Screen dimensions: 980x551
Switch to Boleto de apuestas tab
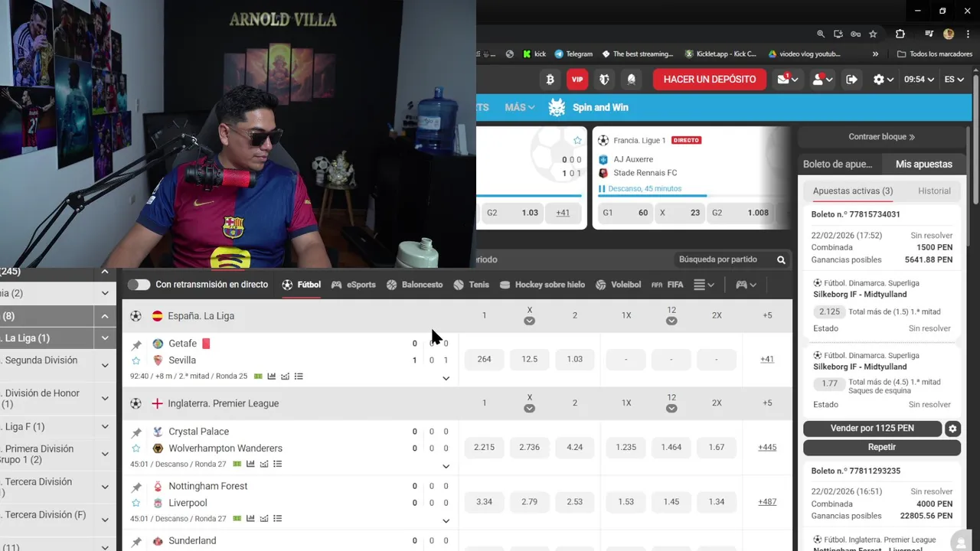(837, 165)
